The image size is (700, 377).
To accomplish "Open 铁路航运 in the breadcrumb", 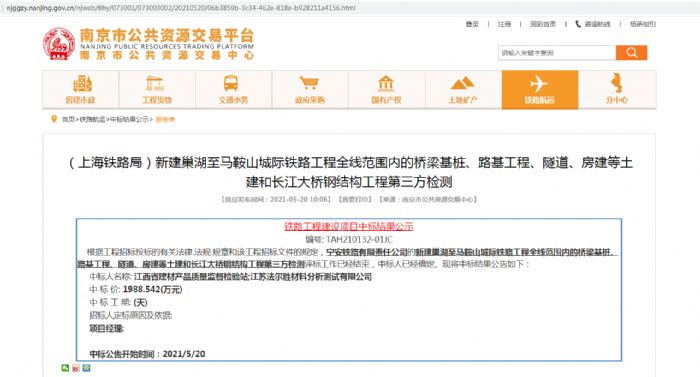I will click(x=92, y=119).
